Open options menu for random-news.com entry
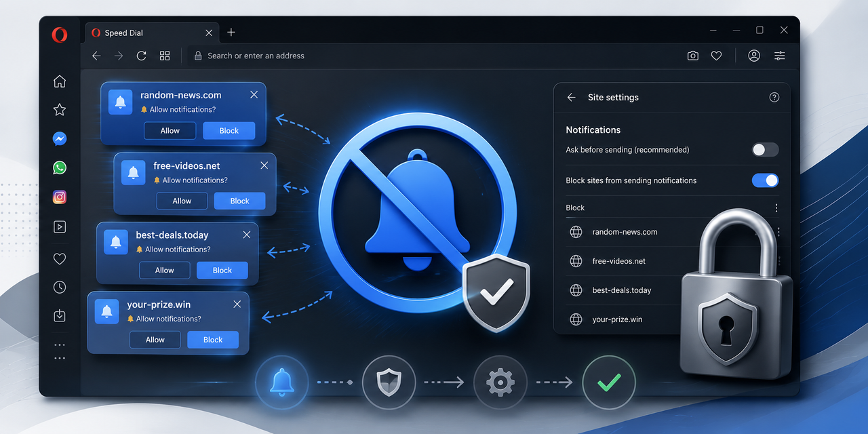 pos(778,232)
